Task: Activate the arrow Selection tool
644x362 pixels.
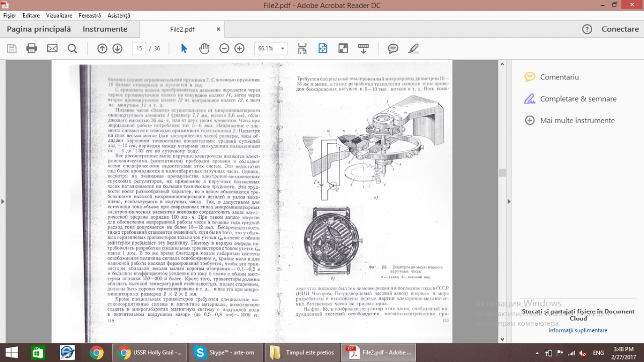Action: pyautogui.click(x=184, y=48)
